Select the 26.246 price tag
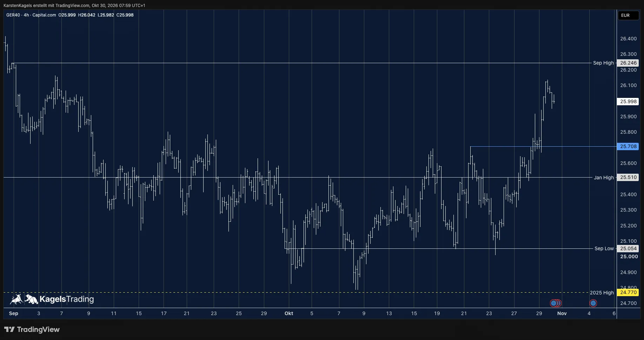 click(x=628, y=63)
